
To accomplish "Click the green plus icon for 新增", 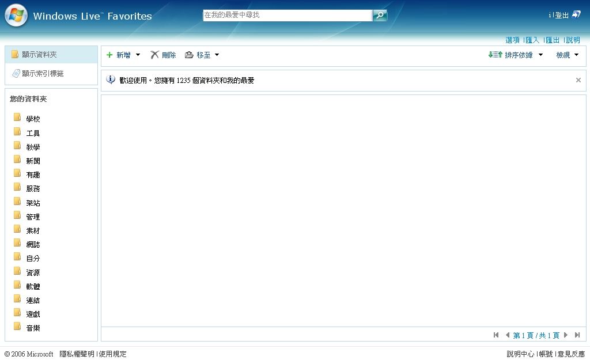I will 109,55.
